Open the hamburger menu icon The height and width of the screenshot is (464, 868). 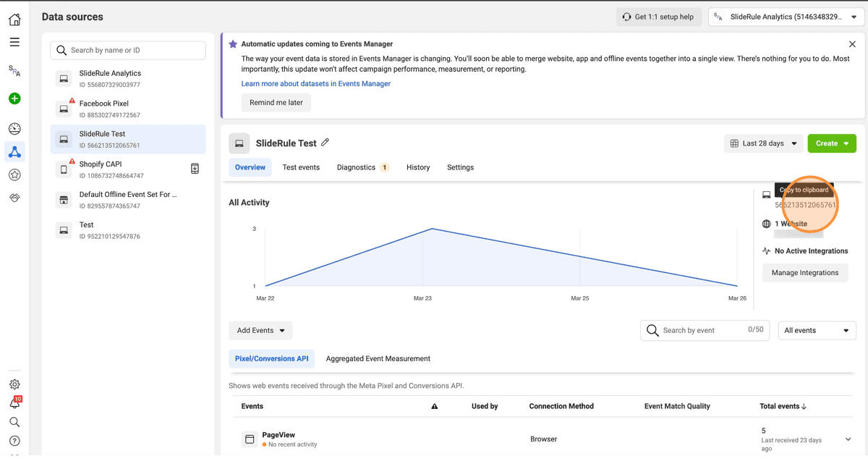coord(14,42)
